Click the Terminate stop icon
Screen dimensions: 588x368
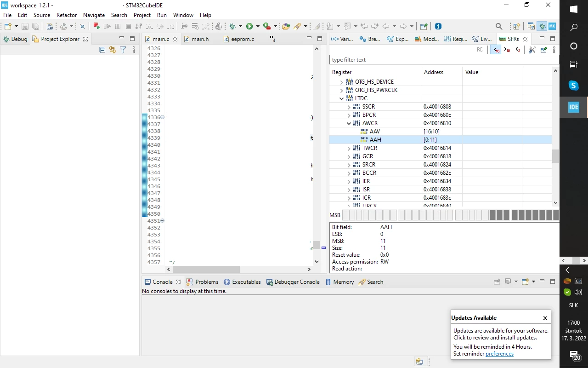click(128, 26)
